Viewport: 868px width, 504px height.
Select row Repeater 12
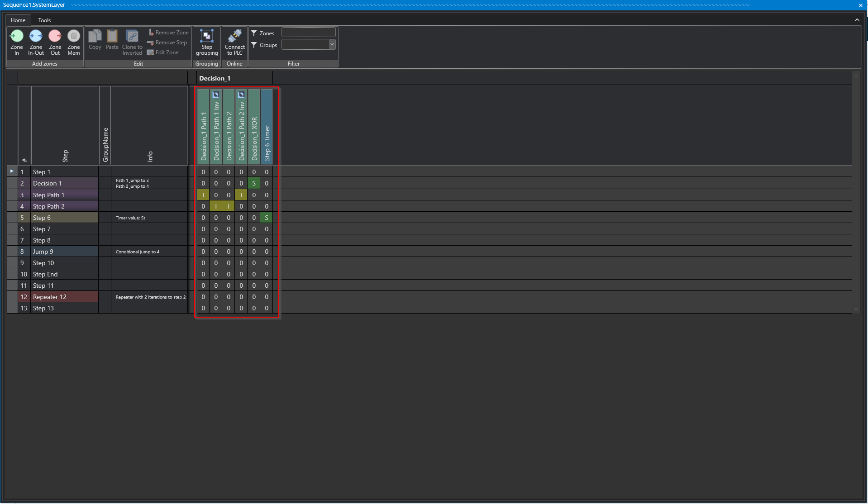(x=64, y=297)
